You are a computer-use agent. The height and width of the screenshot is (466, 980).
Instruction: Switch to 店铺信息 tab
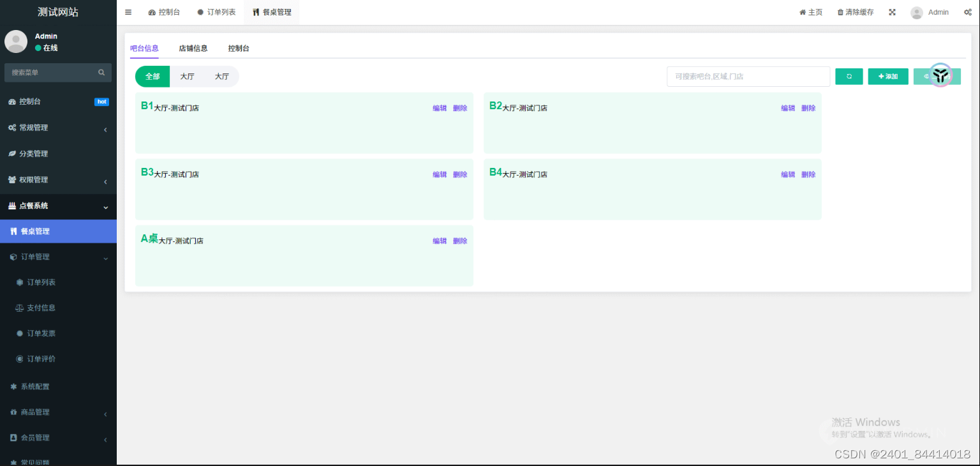tap(193, 49)
